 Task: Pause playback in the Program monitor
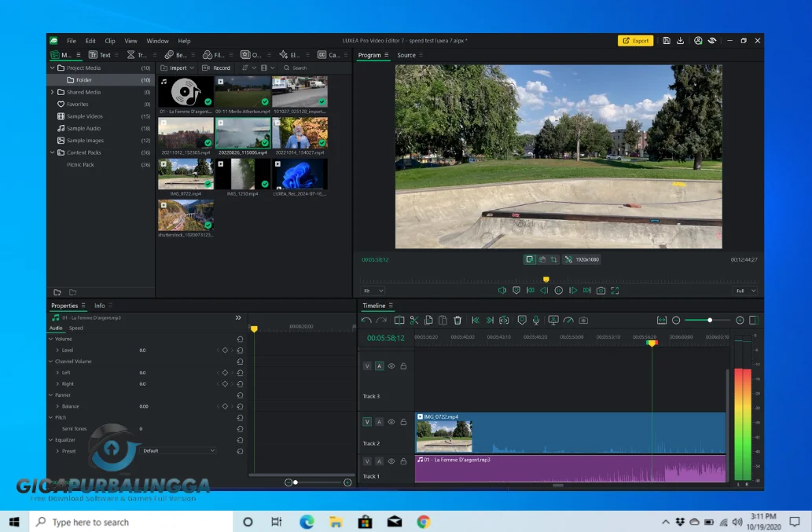559,291
